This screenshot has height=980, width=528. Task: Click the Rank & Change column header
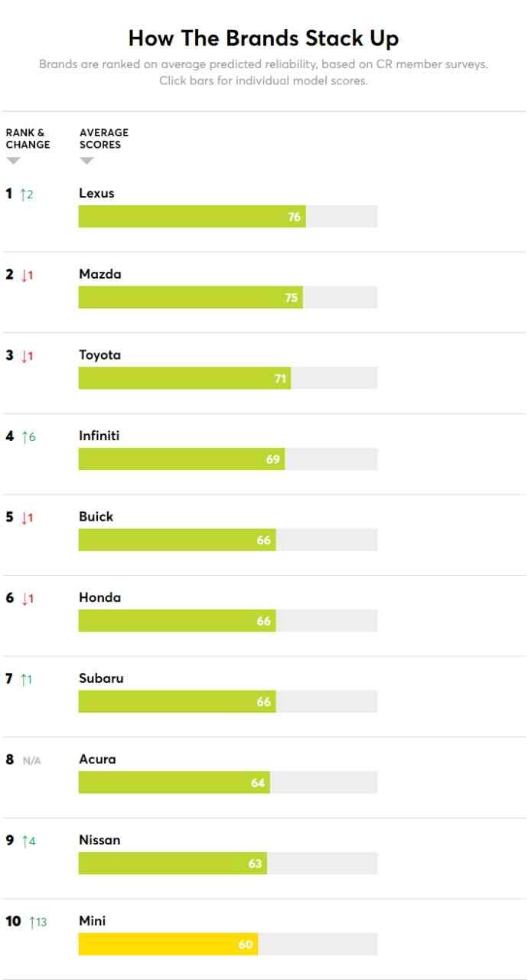pos(28,139)
